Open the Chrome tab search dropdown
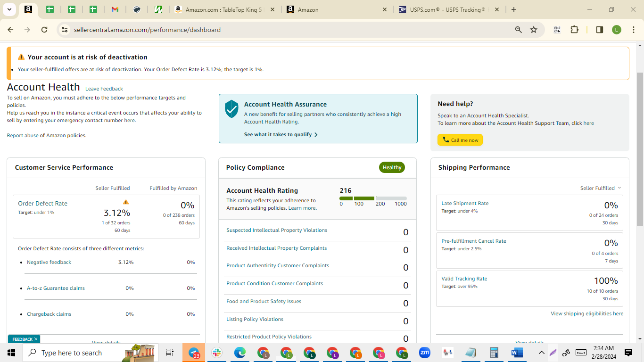The width and height of the screenshot is (644, 362). [x=9, y=9]
